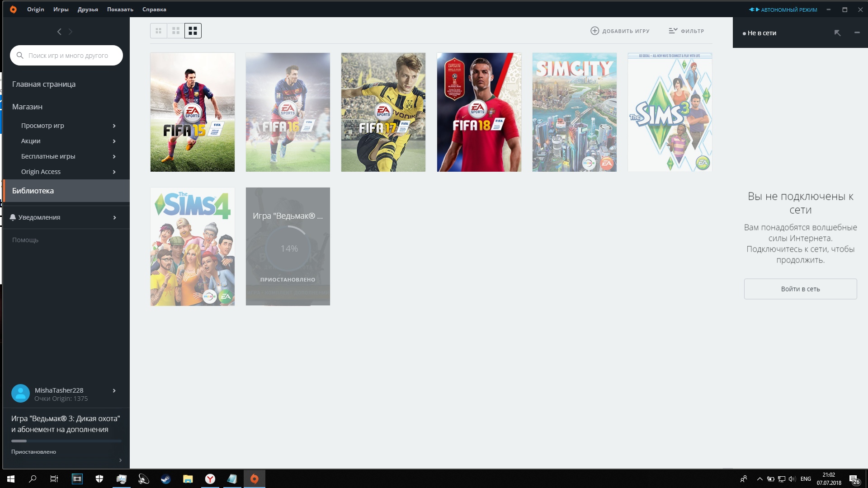Open Steam from the taskbar
868x488 pixels.
pyautogui.click(x=166, y=479)
